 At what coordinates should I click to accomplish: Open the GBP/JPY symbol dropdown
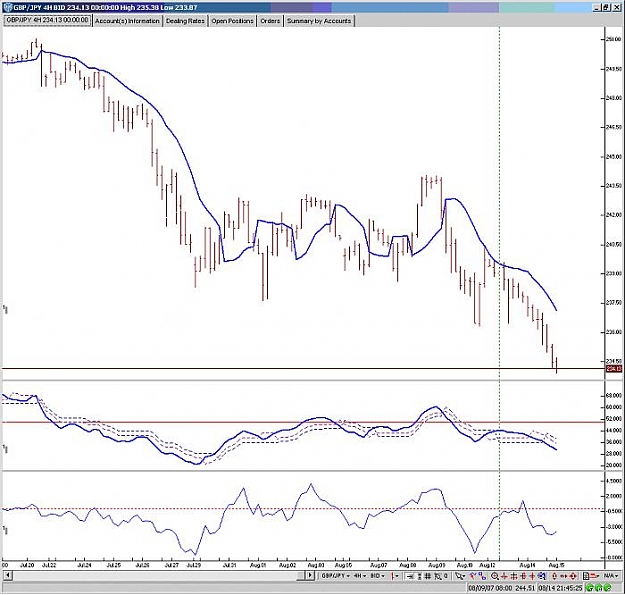pyautogui.click(x=335, y=576)
